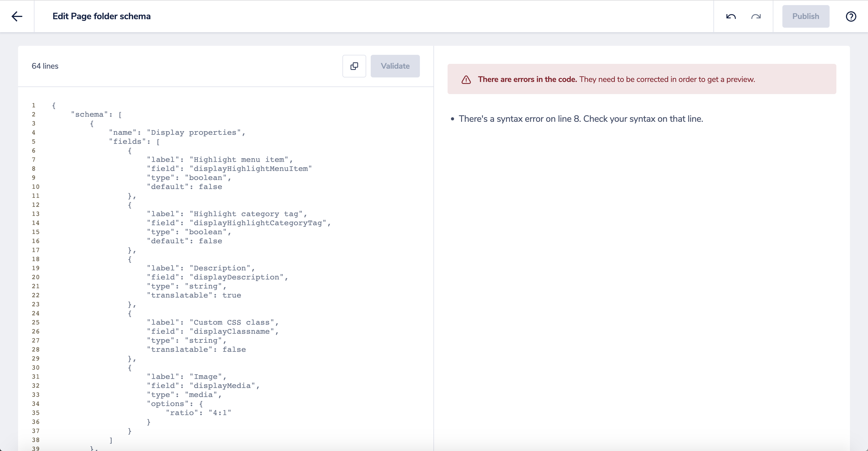Click the "schema": [ opening line
868x451 pixels.
coord(96,114)
